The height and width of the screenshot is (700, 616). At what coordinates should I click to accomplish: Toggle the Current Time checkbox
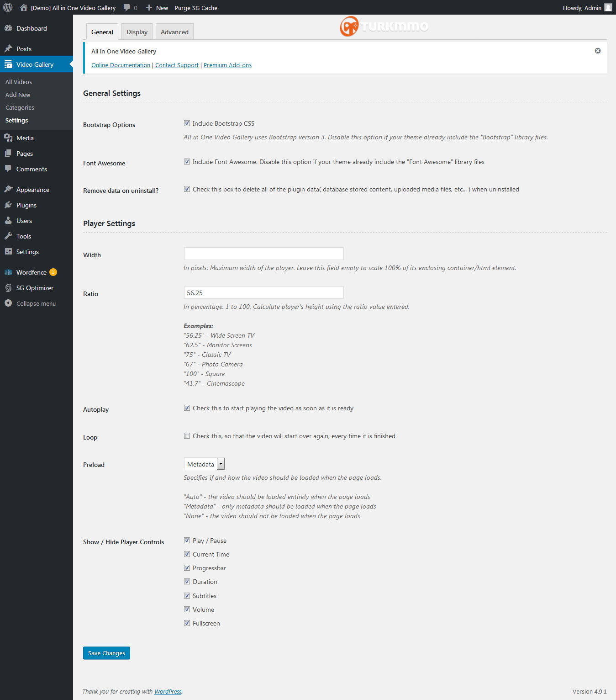tap(187, 554)
